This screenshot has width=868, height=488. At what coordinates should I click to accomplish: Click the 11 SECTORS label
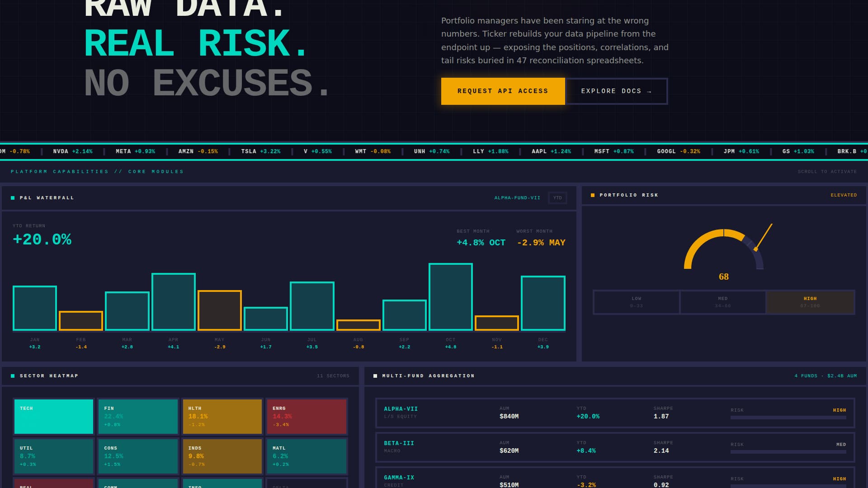(333, 376)
